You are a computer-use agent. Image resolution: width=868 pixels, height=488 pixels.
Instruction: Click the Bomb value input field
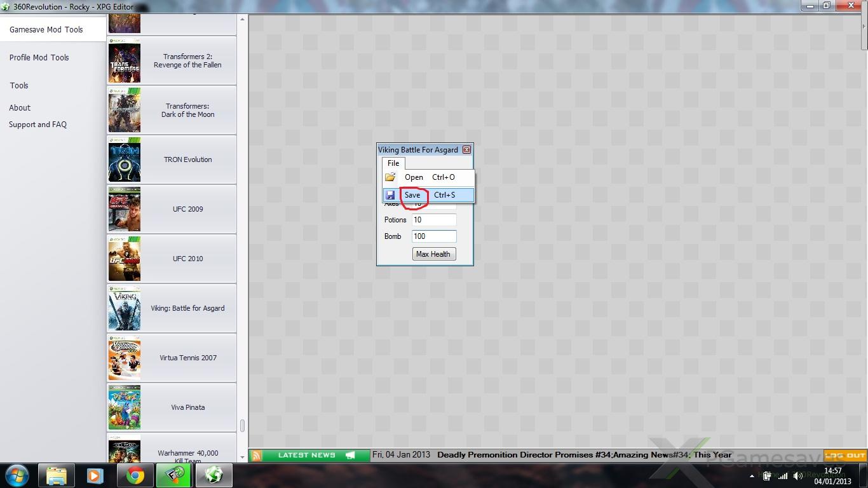click(x=434, y=236)
